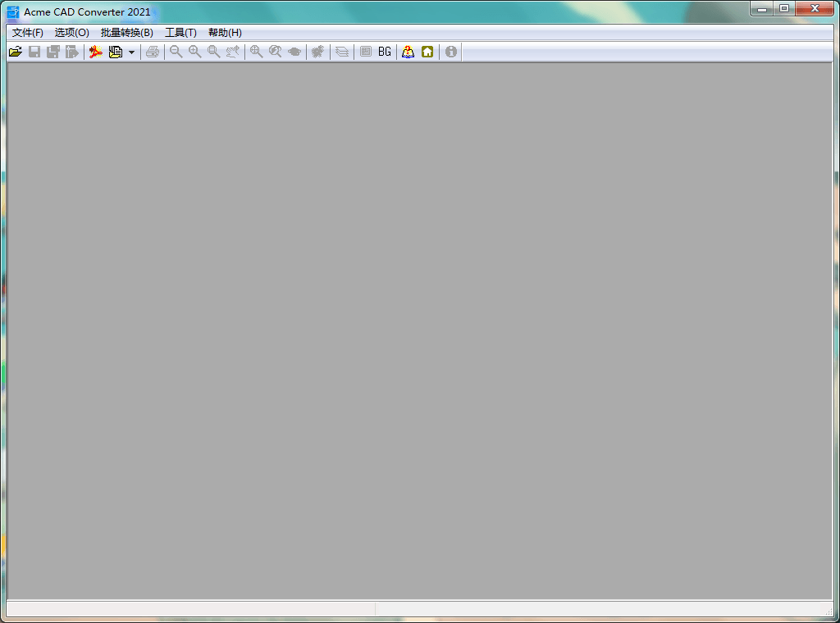Click the empty gray drawing canvas
This screenshot has height=623, width=840.
pos(420,328)
